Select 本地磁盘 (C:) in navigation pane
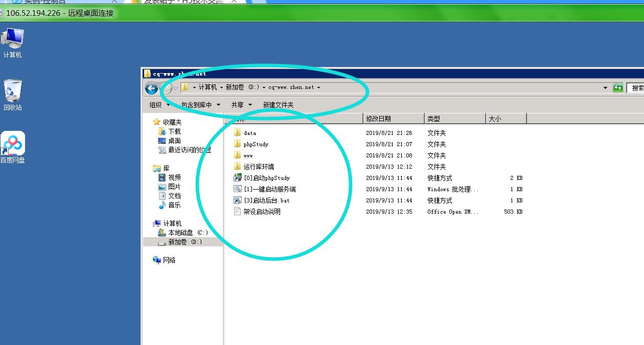 [188, 233]
